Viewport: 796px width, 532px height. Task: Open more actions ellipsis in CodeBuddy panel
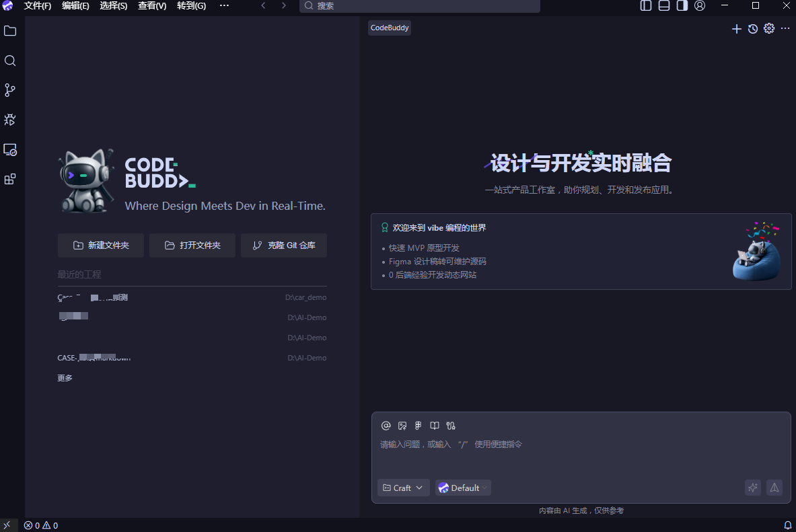tap(785, 28)
